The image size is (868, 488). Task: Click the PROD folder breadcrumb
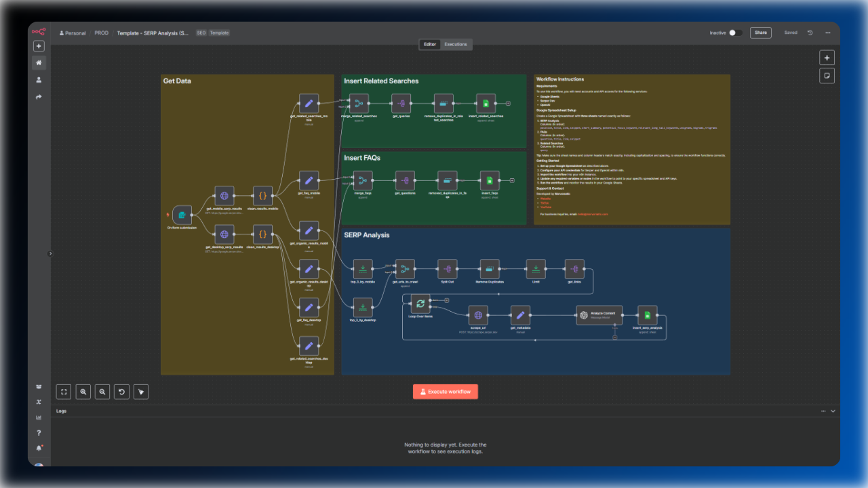click(101, 33)
